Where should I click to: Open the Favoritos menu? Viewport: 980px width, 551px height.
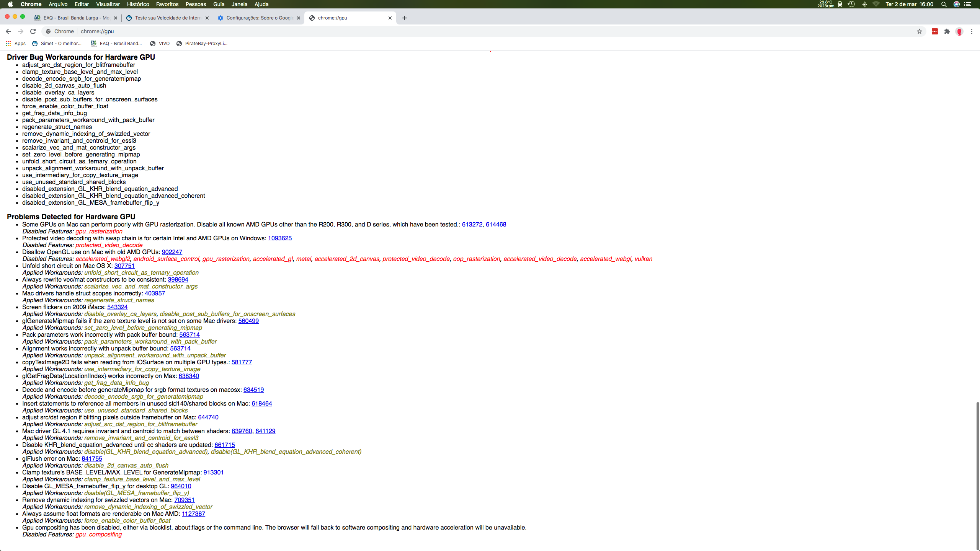coord(167,4)
